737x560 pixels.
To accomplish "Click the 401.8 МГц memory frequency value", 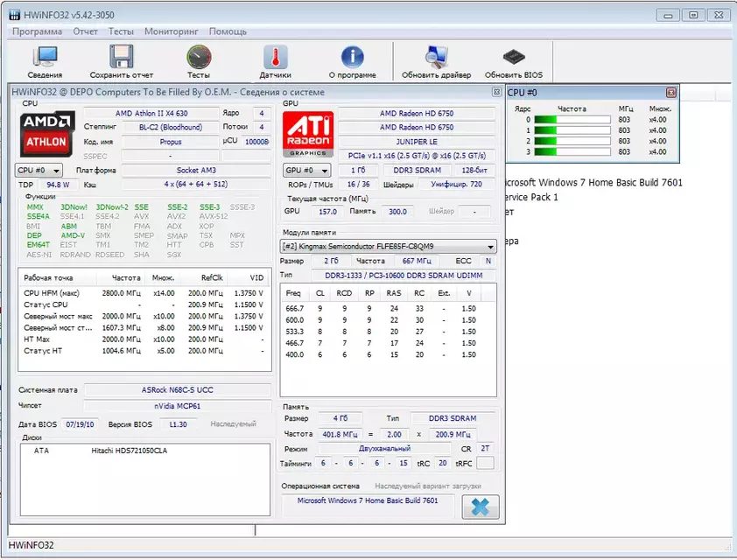I will click(x=340, y=435).
